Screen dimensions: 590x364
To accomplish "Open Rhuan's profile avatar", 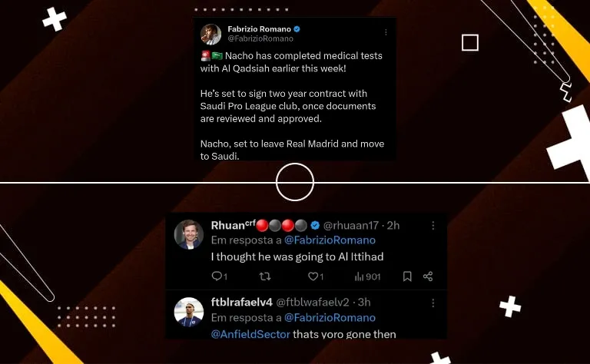I will [x=188, y=235].
